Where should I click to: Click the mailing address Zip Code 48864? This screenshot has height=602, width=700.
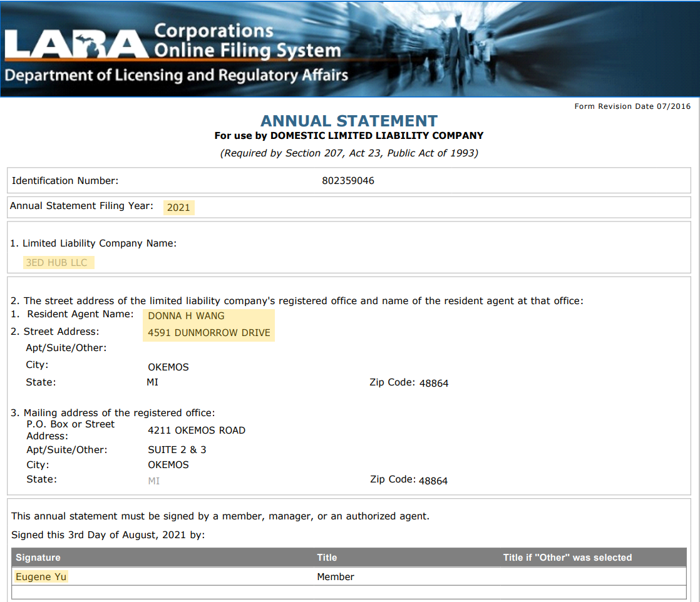coord(433,481)
